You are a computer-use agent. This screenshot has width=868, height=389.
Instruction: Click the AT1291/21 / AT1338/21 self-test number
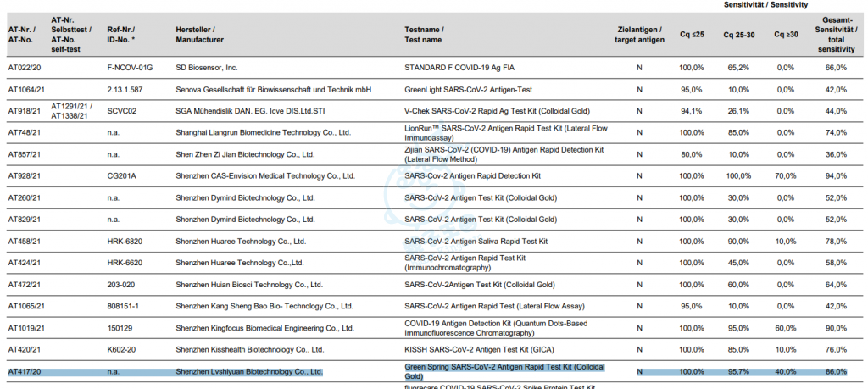click(x=71, y=110)
